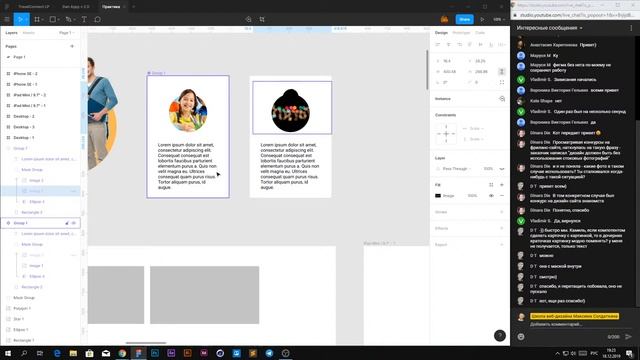Switch to the Prototype tab
Image resolution: width=640 pixels, height=360 pixels.
coord(461,33)
